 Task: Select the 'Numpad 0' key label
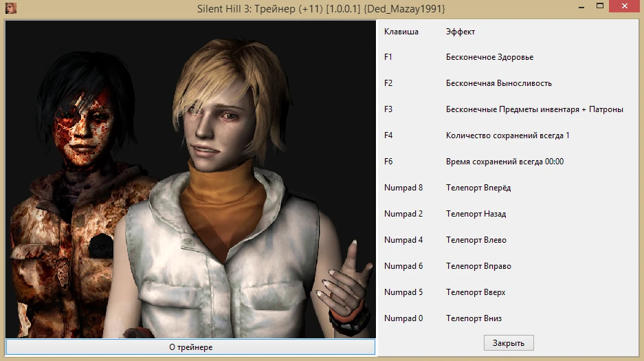403,318
